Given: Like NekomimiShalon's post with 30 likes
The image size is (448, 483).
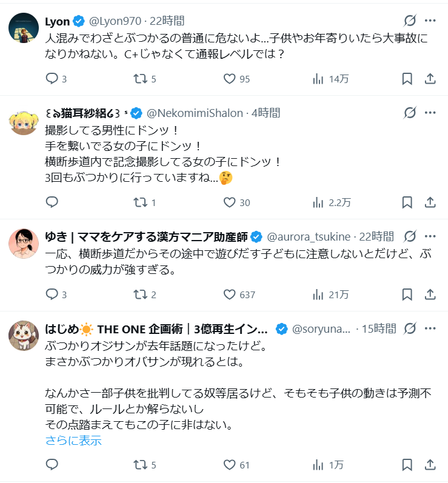Looking at the screenshot, I should pos(229,202).
